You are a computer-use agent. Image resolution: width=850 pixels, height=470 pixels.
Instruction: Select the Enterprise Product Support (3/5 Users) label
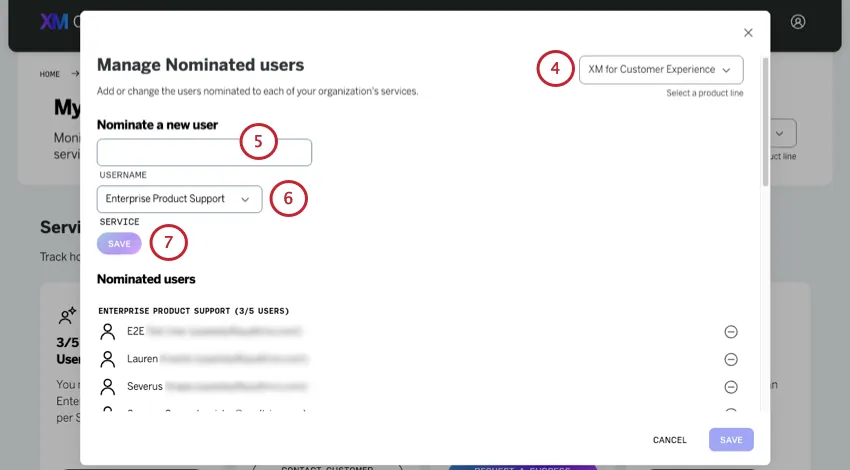(x=194, y=311)
